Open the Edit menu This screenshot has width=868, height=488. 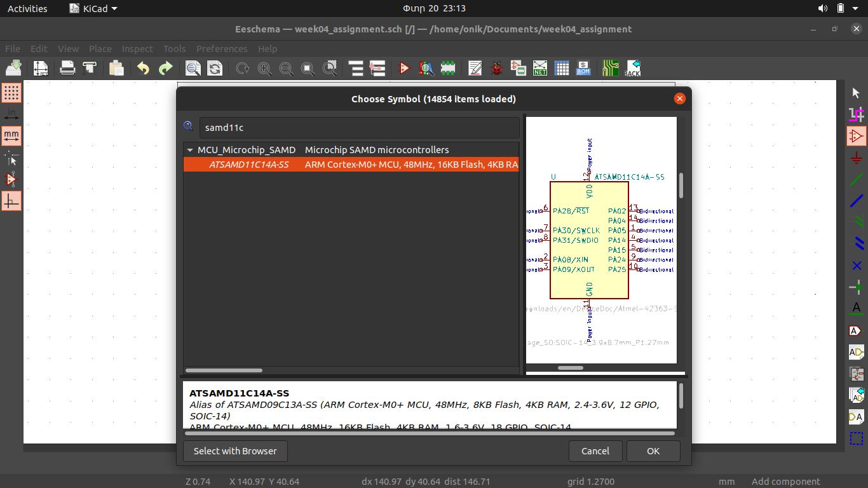tap(39, 48)
